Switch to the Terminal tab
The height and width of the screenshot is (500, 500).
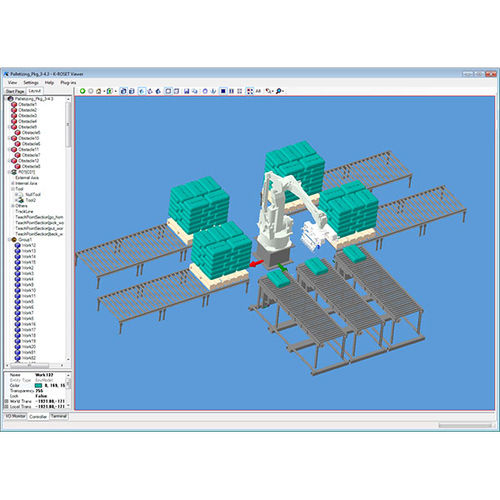point(59,416)
